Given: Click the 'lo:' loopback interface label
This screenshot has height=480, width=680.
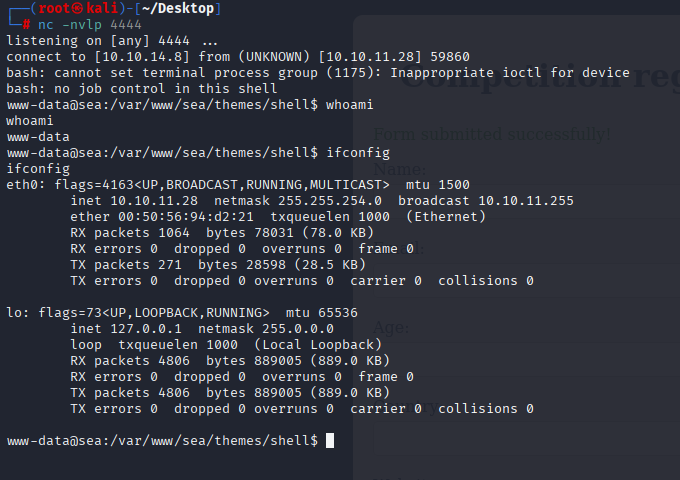Looking at the screenshot, I should (x=18, y=313).
